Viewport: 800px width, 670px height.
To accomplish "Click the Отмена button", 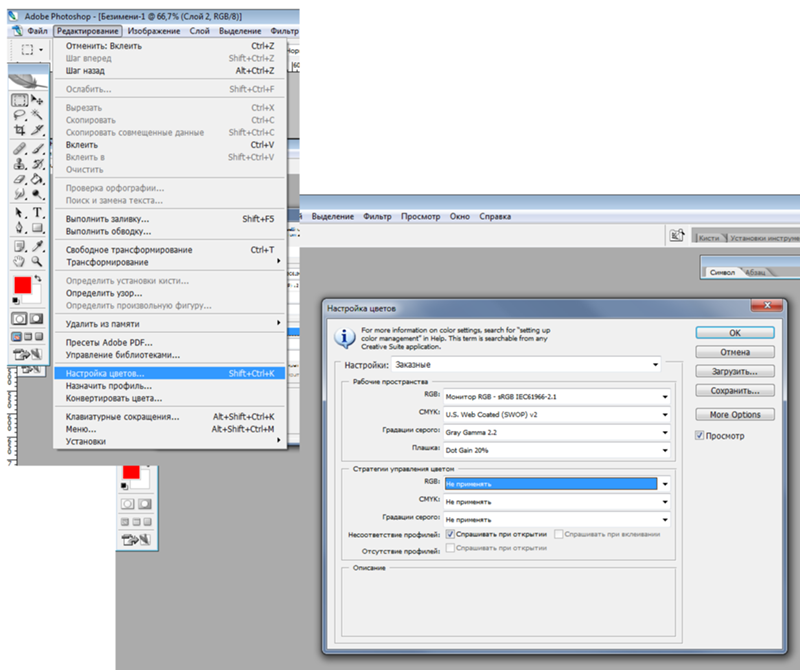I will click(x=735, y=352).
